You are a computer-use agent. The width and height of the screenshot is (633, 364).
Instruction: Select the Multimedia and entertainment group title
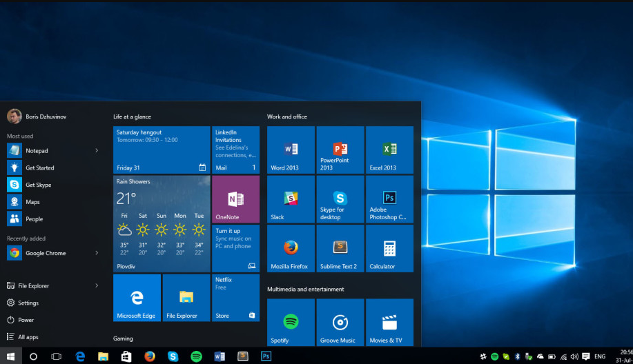pos(306,289)
